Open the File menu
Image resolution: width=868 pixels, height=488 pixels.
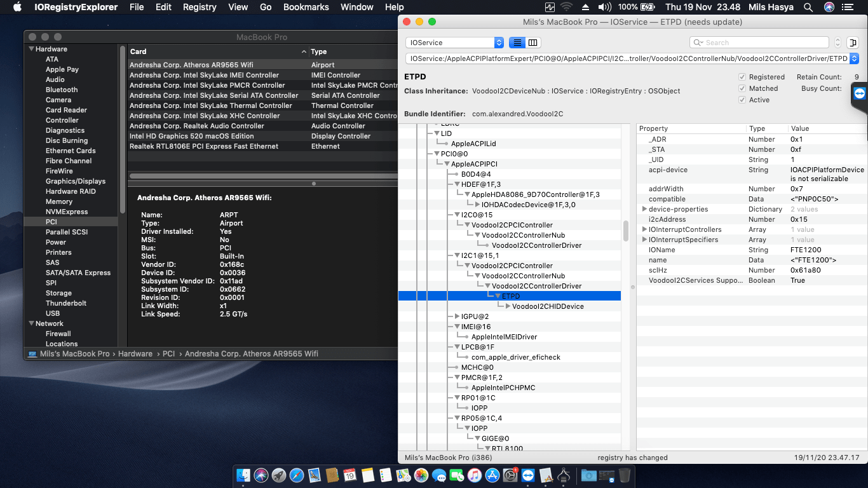point(137,7)
